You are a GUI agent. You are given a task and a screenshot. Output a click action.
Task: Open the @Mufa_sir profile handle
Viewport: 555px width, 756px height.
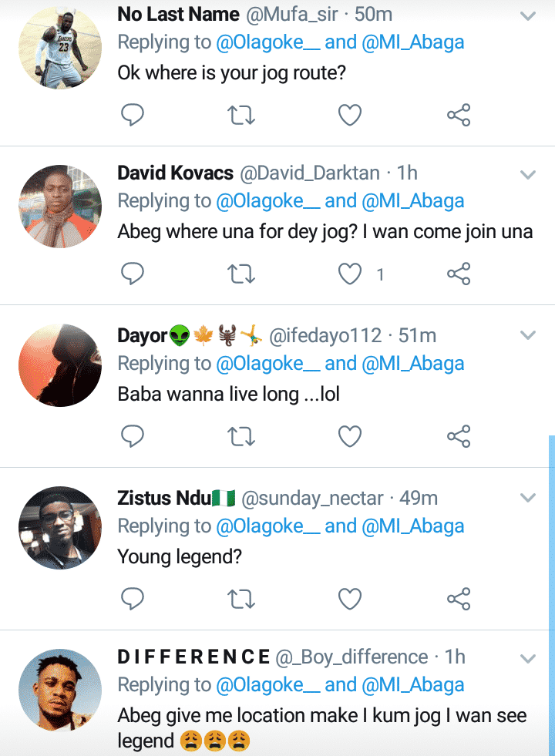click(x=293, y=14)
